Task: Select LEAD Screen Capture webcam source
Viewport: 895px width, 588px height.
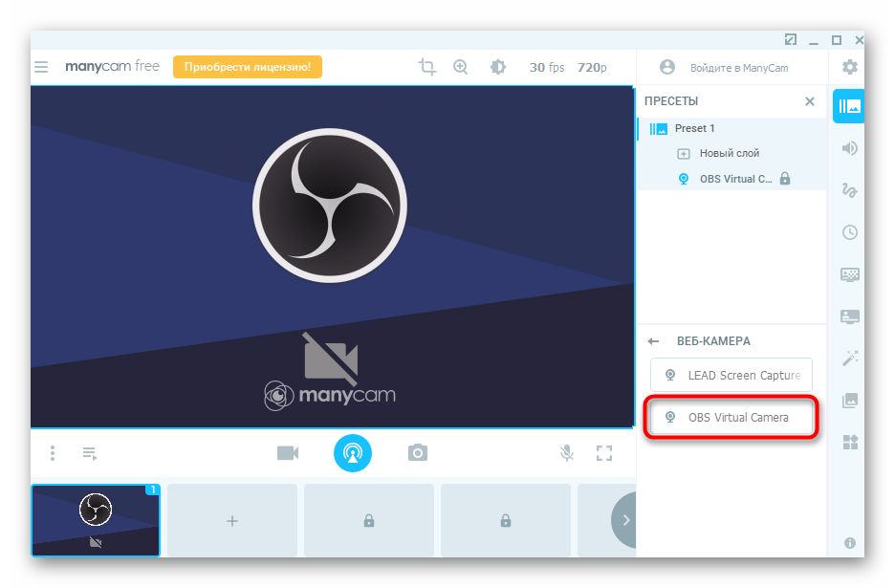Action: pos(731,375)
